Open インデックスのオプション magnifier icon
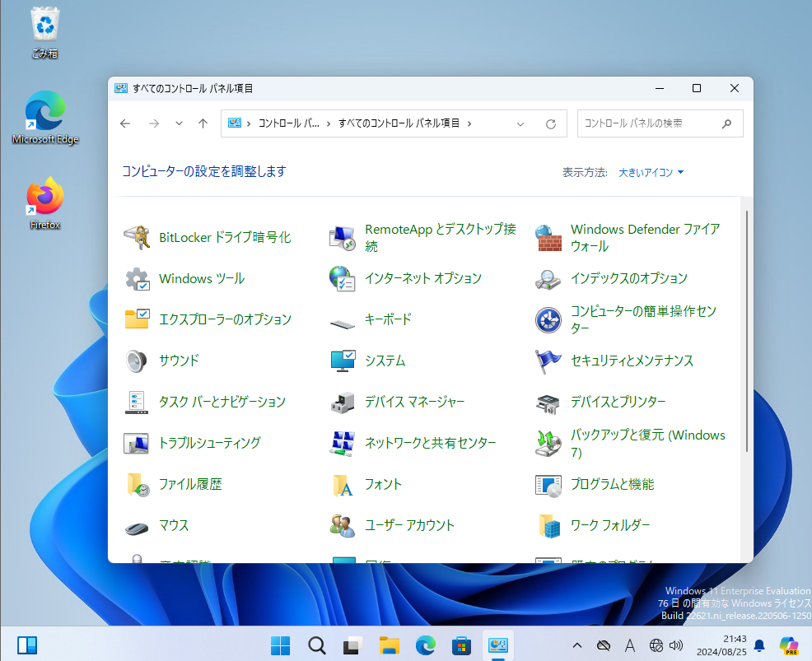Viewport: 812px width, 661px height. [548, 278]
